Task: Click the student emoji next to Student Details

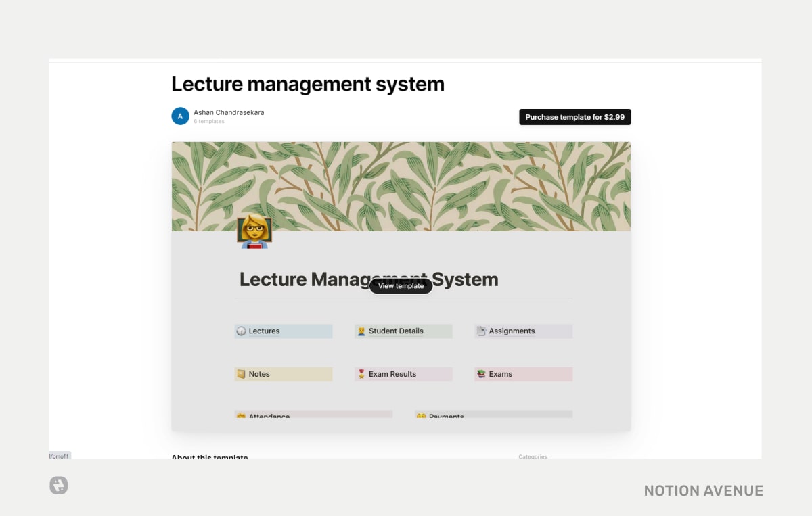Action: click(x=362, y=331)
